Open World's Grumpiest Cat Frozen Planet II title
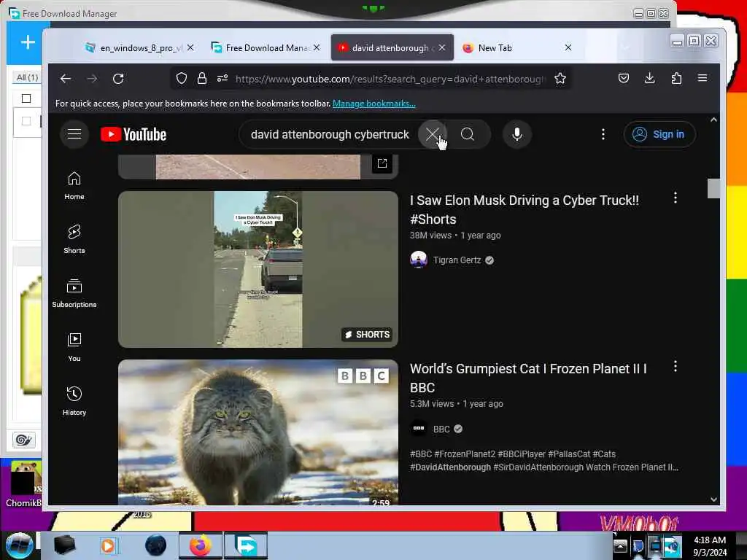Screen dimensions: 747x560 point(528,378)
